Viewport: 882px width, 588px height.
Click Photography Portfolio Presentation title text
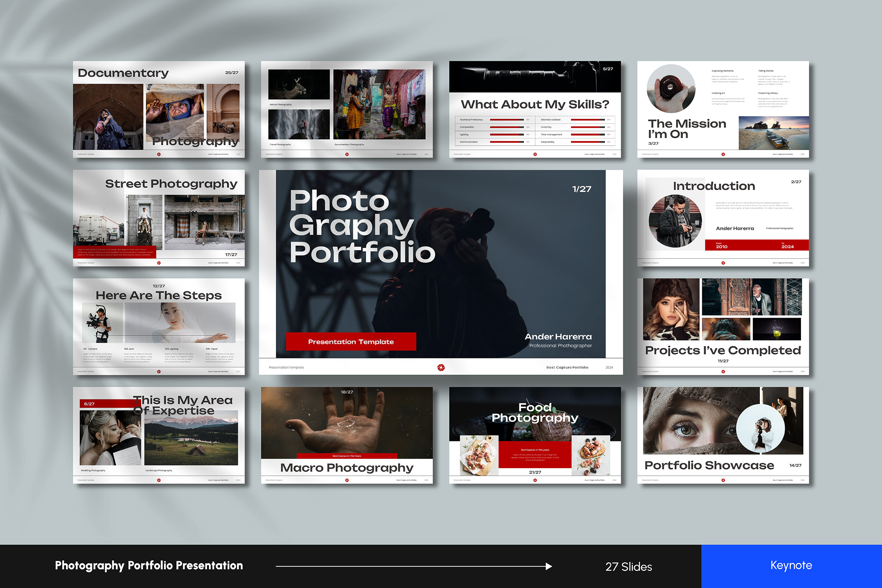pyautogui.click(x=149, y=565)
